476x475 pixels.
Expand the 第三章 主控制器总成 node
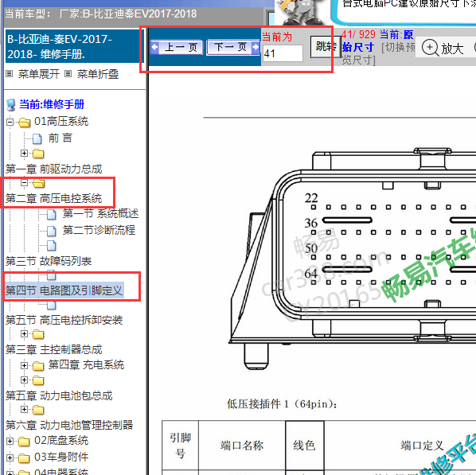[25, 334]
